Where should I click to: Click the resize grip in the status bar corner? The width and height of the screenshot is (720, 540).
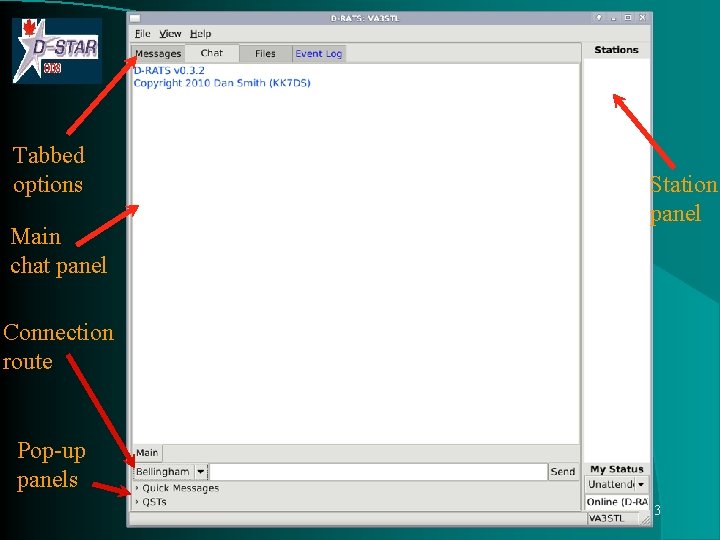click(646, 519)
